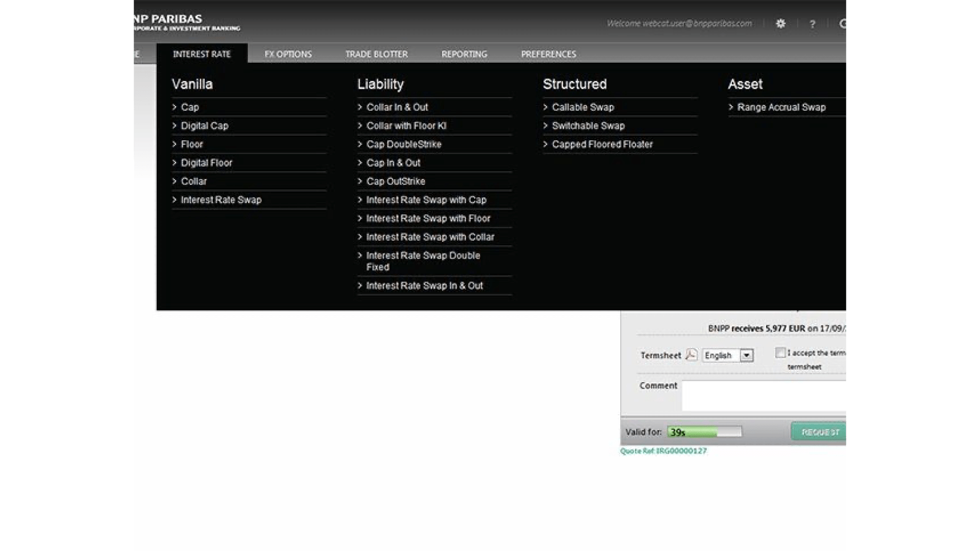The height and width of the screenshot is (551, 980).
Task: Click into the Comment text field
Action: (x=764, y=395)
